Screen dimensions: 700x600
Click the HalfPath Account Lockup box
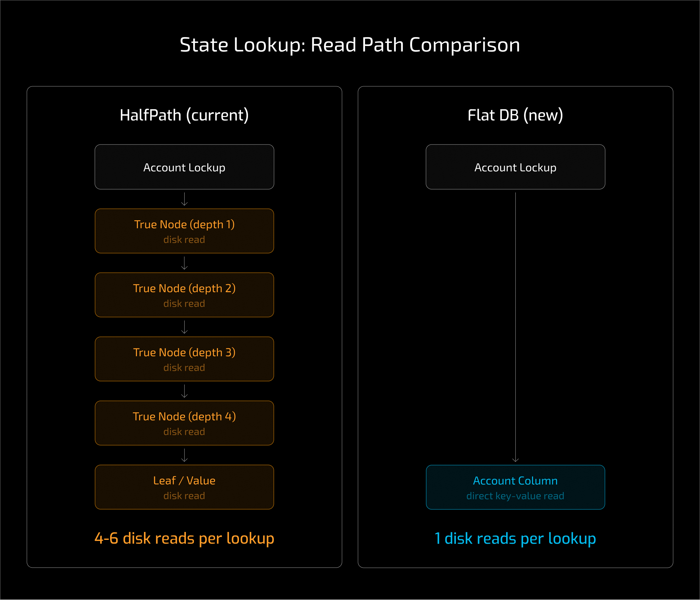[184, 167]
